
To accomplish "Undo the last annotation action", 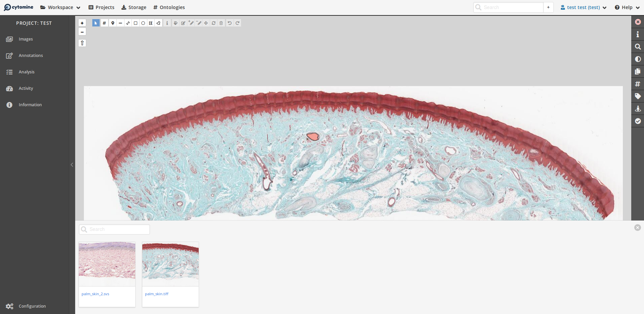I will click(229, 23).
